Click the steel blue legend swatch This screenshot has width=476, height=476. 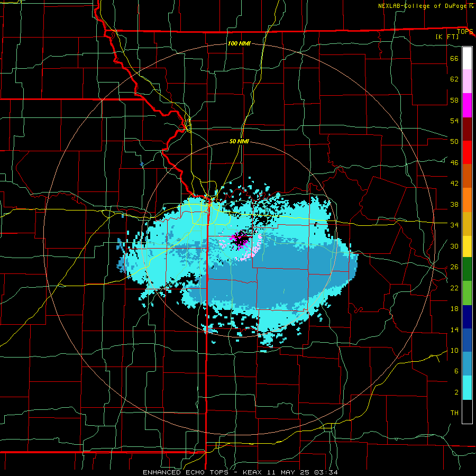click(467, 364)
